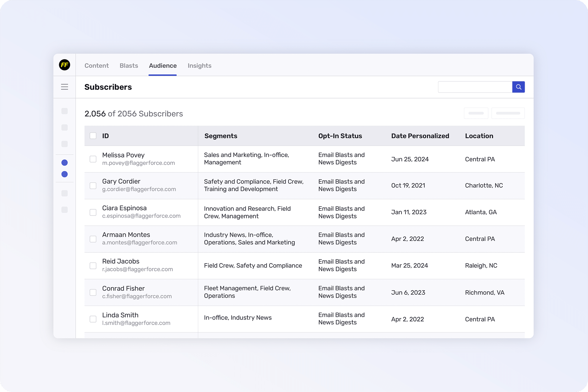Select the upper blue dot in sidebar
Viewport: 588px width, 392px height.
(64, 163)
